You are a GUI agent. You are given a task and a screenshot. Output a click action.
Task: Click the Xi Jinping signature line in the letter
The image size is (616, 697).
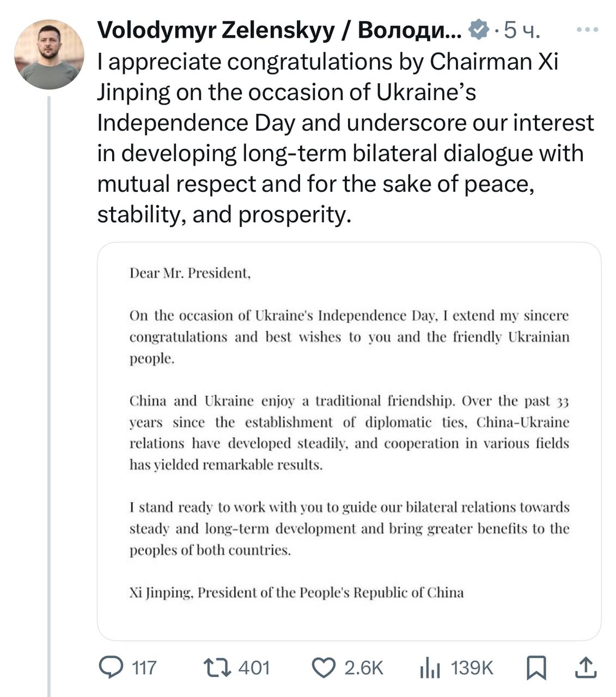pos(296,592)
